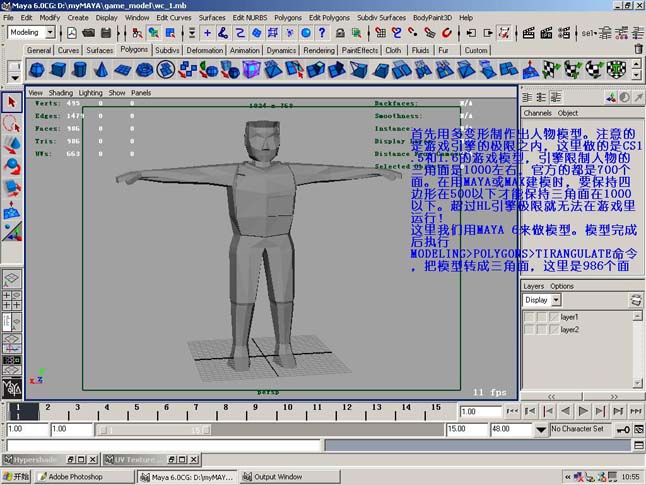Screen dimensions: 646x485
Task: Click the question mark status line icon
Action: 322,33
